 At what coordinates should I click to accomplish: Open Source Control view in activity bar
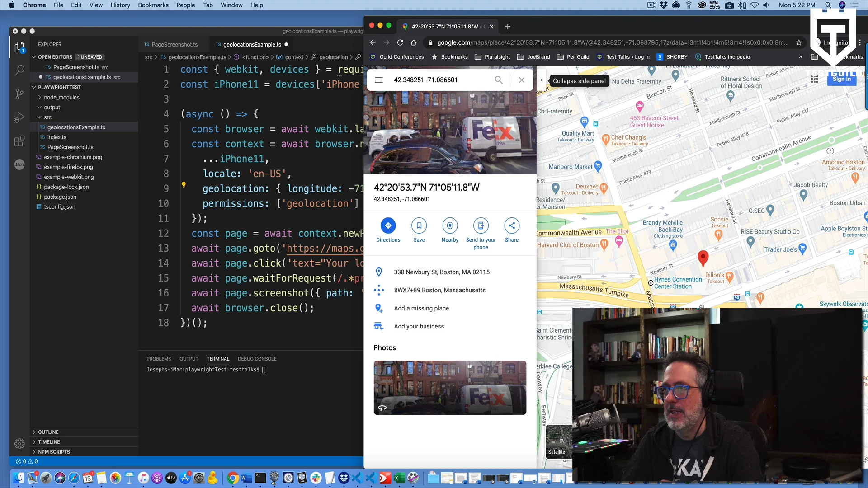19,94
